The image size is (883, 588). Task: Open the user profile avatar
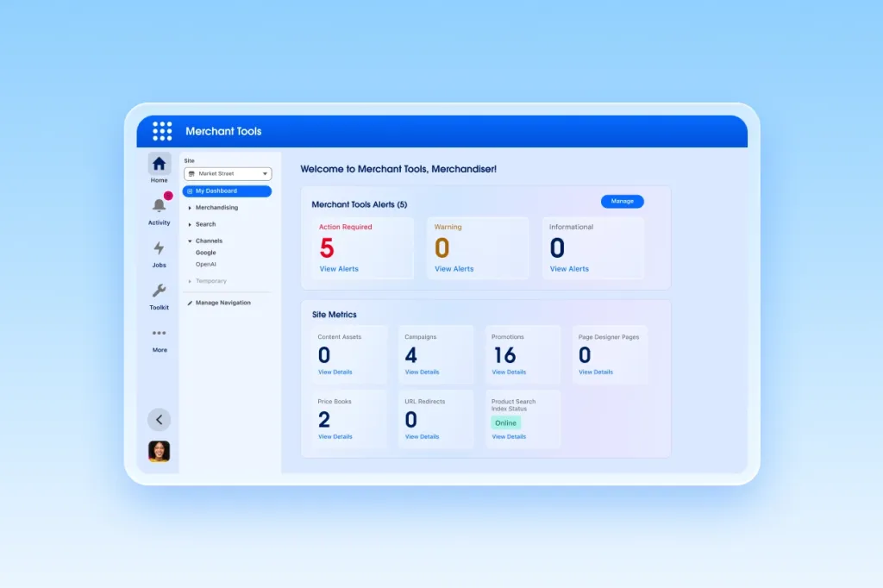tap(159, 451)
